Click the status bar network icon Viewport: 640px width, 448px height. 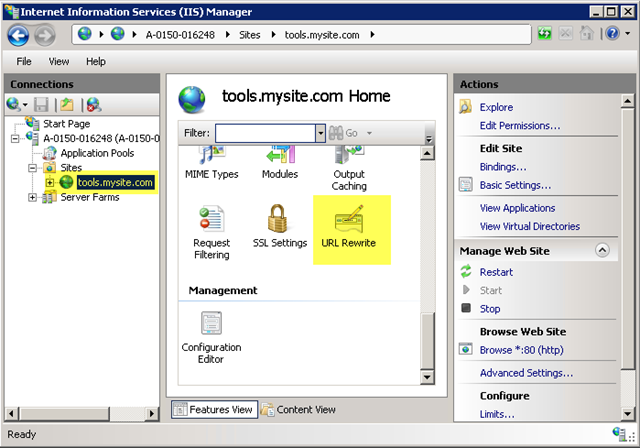pyautogui.click(x=619, y=433)
